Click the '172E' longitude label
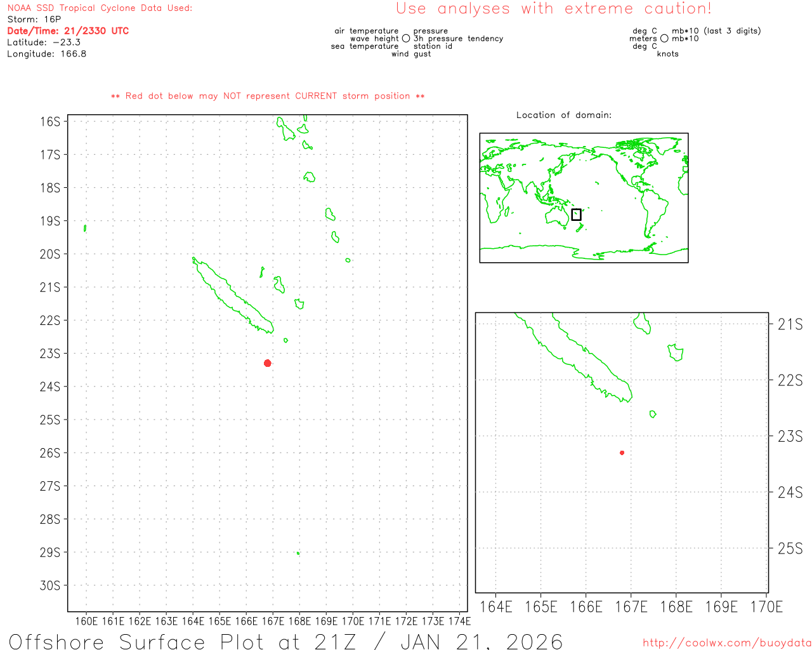Screen dimensions: 812x650 406,621
